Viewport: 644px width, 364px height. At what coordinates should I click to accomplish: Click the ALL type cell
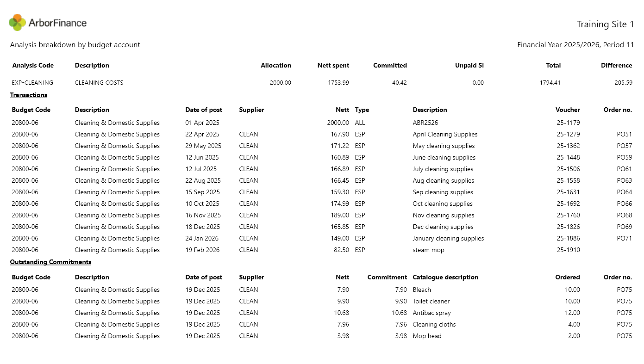point(360,123)
